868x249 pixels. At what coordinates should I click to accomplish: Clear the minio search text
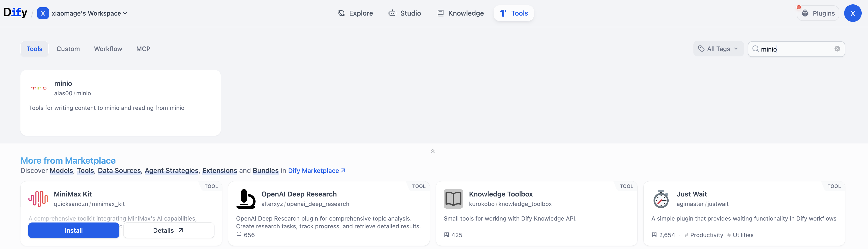coord(837,49)
